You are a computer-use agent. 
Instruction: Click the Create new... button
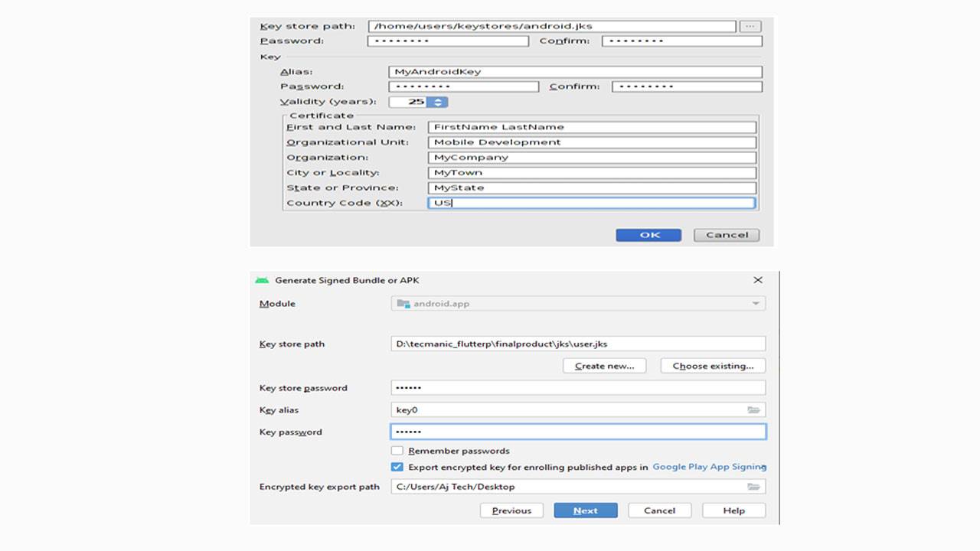[x=604, y=366]
